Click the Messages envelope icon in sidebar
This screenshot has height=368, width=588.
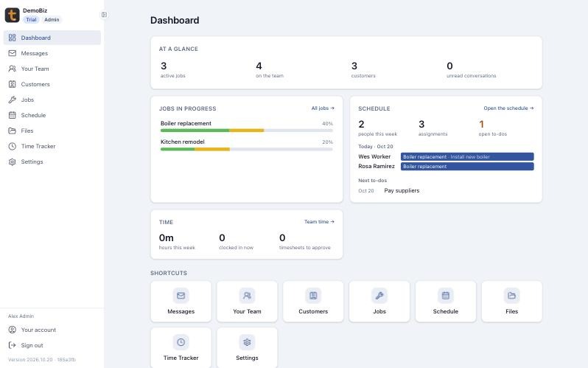pos(13,53)
